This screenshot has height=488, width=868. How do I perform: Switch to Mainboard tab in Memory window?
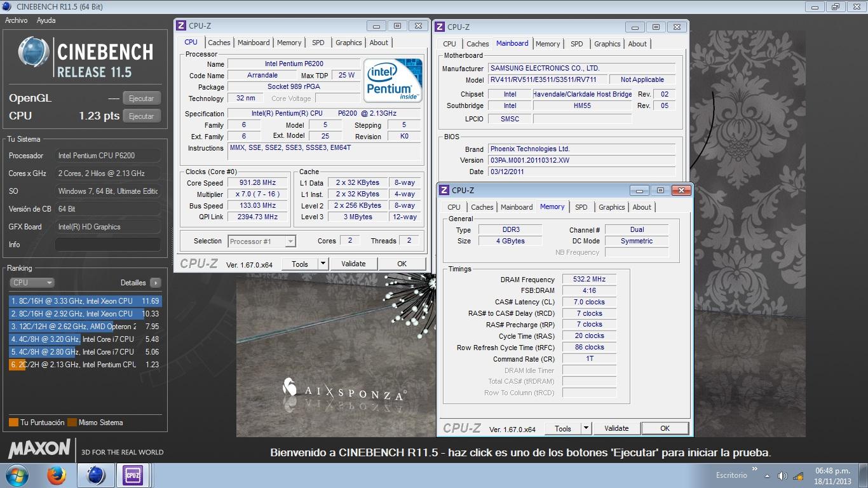517,207
